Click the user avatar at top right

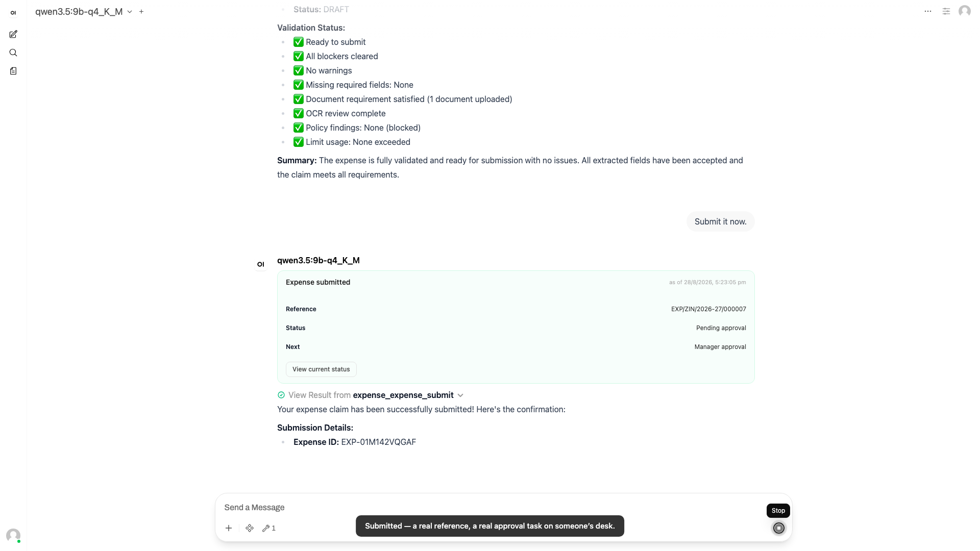coord(965,11)
